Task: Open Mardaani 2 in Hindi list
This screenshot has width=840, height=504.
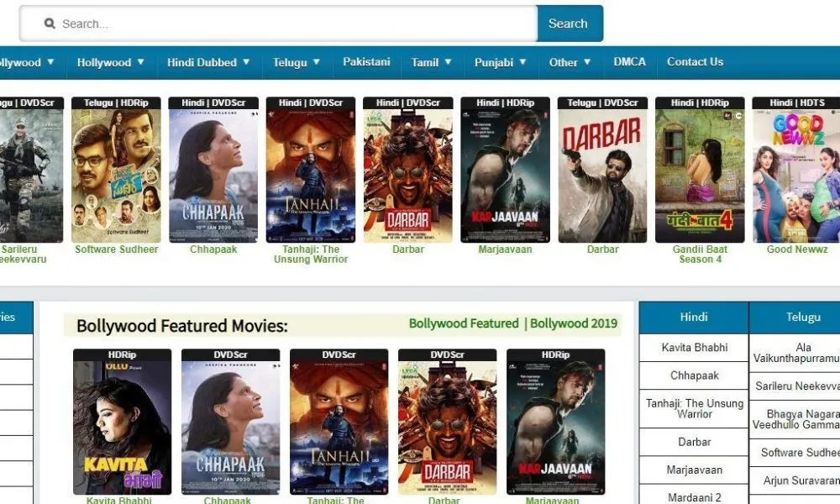Action: tap(695, 497)
